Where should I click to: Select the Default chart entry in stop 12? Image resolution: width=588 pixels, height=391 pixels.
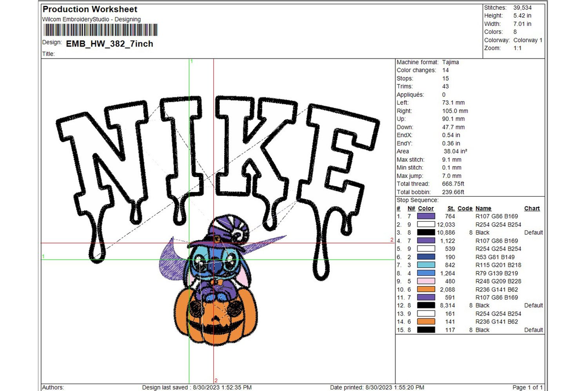[x=534, y=305]
